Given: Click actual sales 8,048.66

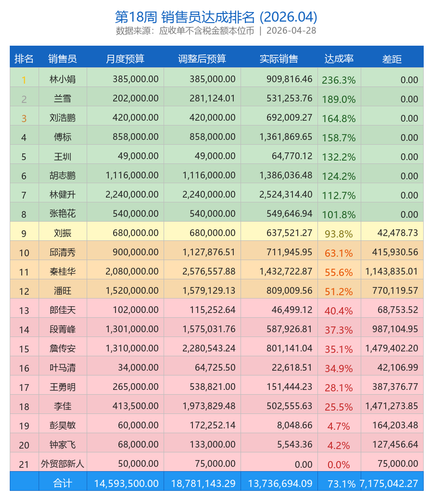Looking at the screenshot, I should pyautogui.click(x=295, y=425).
